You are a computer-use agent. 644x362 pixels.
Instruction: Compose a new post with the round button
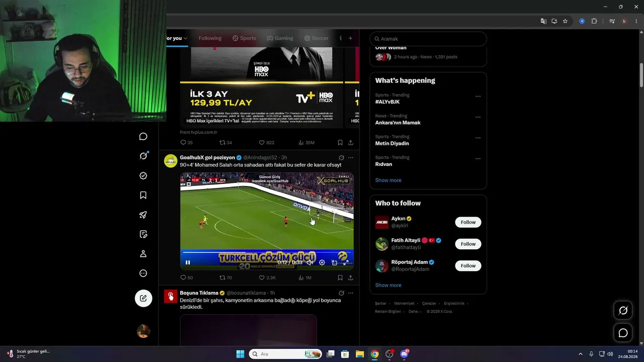tap(143, 298)
